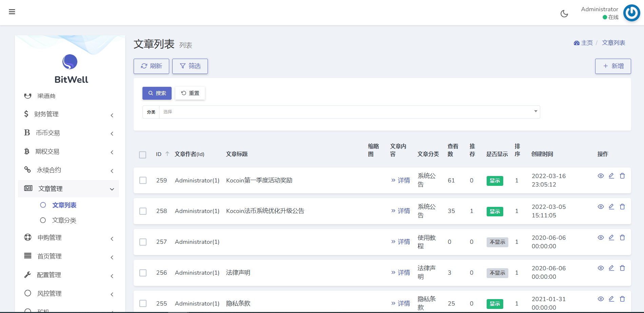Screen dimensions: 644x313
Task: Sort by ID column arrow
Action: click(167, 154)
